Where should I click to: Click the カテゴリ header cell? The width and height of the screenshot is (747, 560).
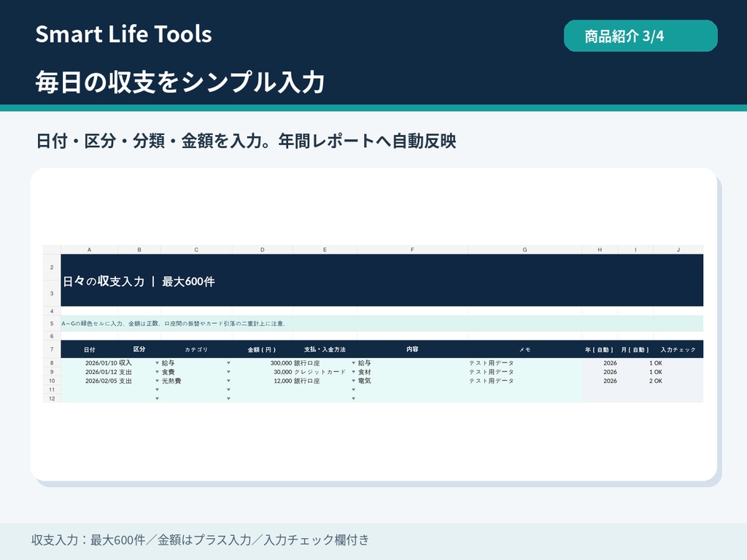coord(196,349)
